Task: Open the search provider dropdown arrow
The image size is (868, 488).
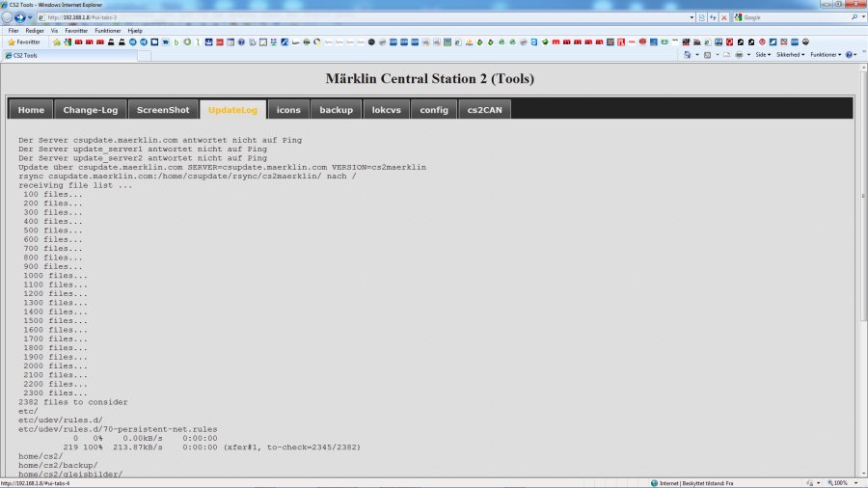Action: 863,17
